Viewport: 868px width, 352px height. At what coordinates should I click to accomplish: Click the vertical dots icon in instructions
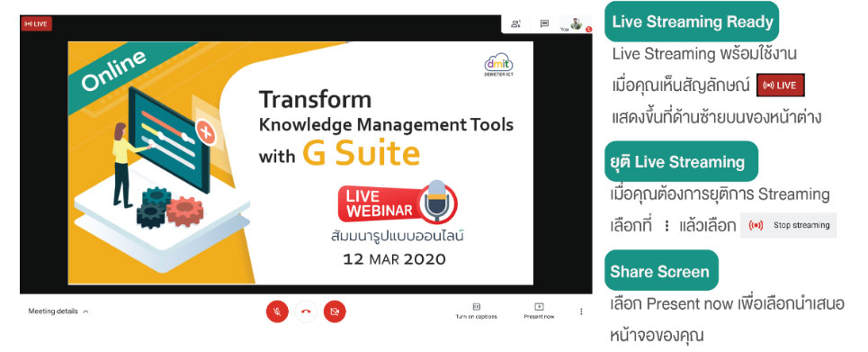tap(667, 226)
